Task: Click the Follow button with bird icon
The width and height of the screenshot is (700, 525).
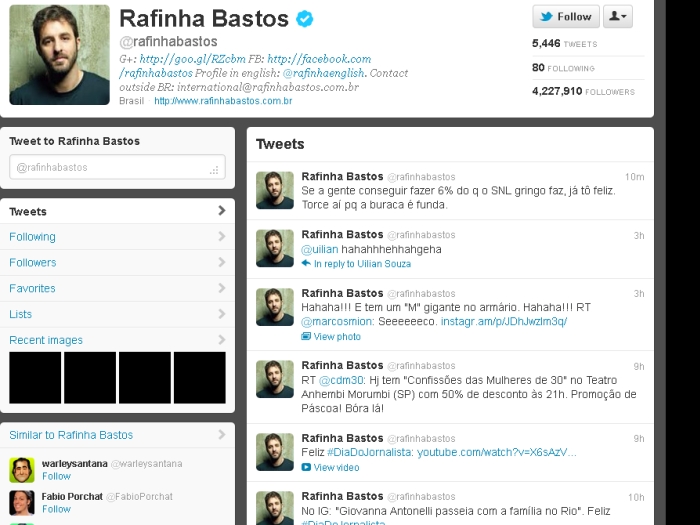Action: pos(566,17)
